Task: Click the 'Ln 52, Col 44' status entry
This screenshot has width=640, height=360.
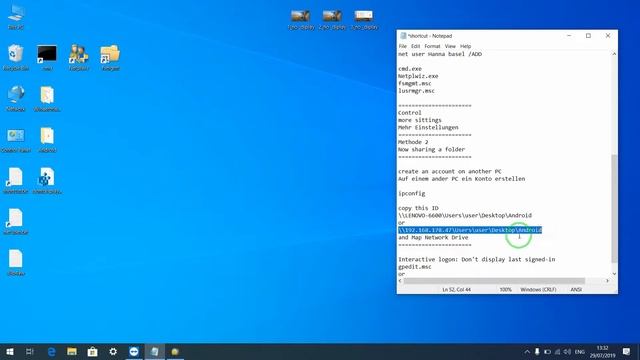Action: point(456,289)
